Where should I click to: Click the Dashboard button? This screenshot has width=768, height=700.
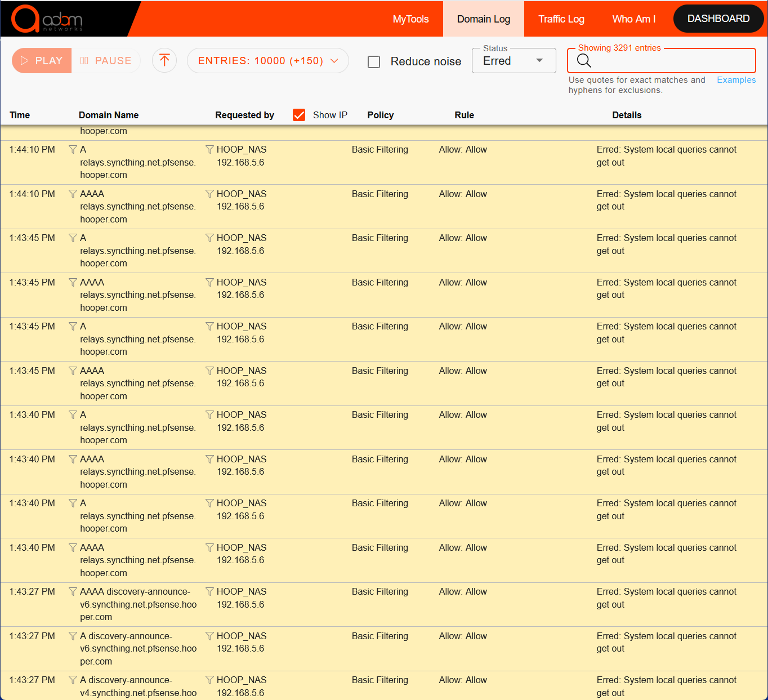[718, 19]
